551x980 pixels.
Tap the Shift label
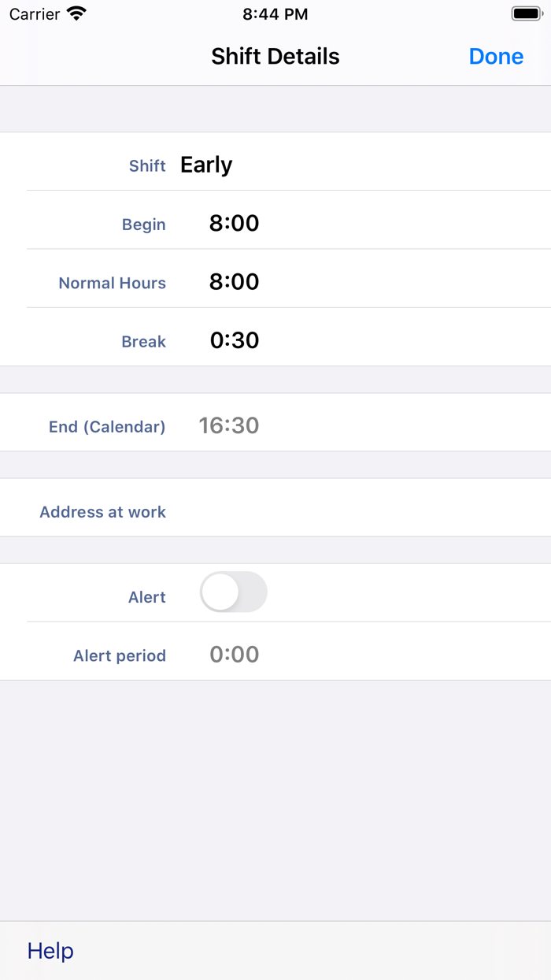[x=147, y=166]
